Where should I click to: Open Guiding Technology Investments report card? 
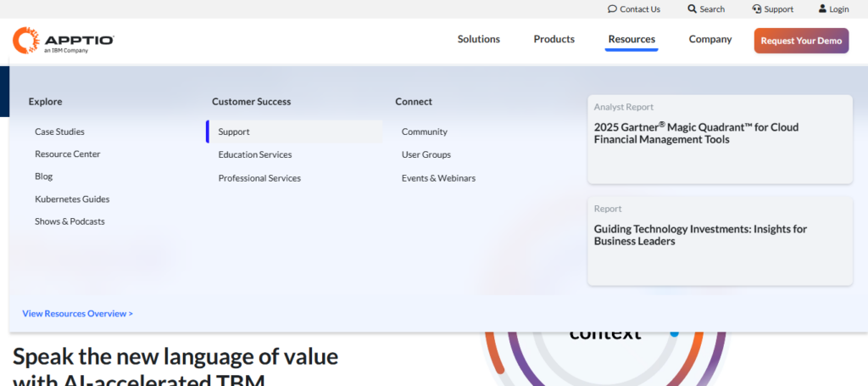(x=721, y=241)
